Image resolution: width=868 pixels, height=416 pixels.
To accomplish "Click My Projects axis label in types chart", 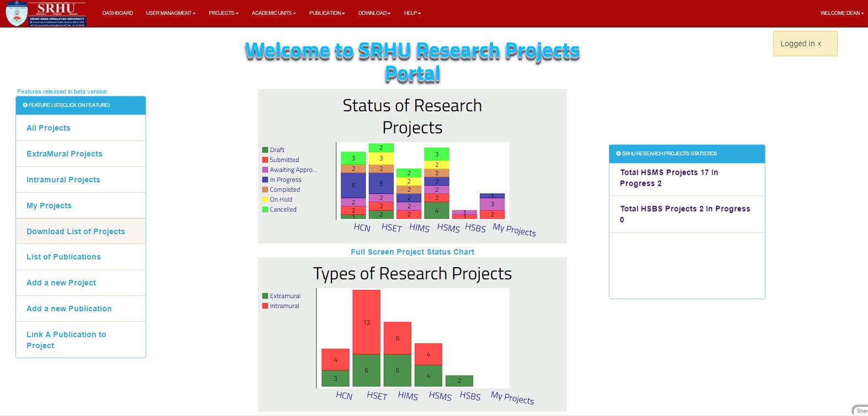I will coord(512,398).
